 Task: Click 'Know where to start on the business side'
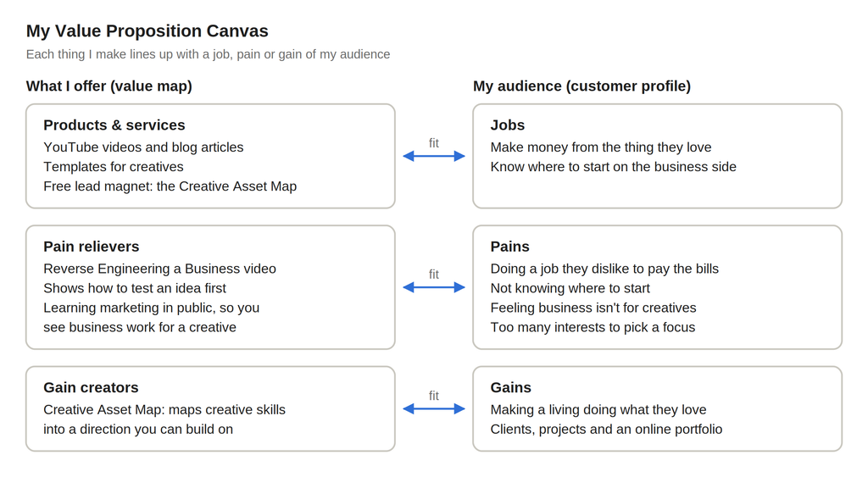[614, 167]
